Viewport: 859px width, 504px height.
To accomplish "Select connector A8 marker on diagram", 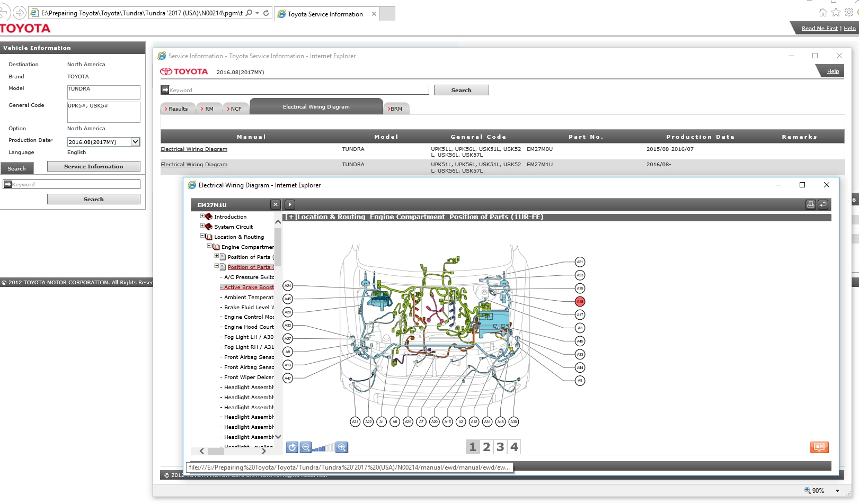I will click(x=580, y=381).
